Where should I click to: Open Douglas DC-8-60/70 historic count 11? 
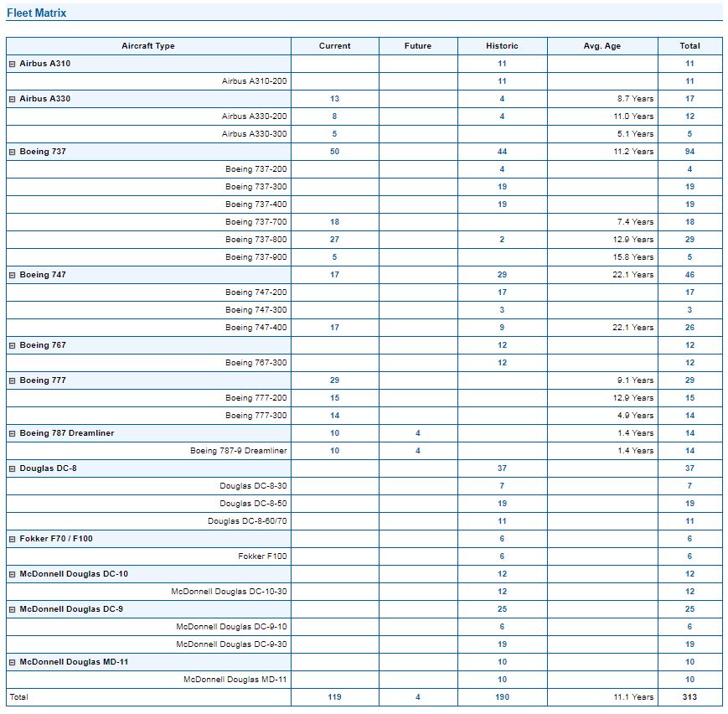(x=502, y=521)
